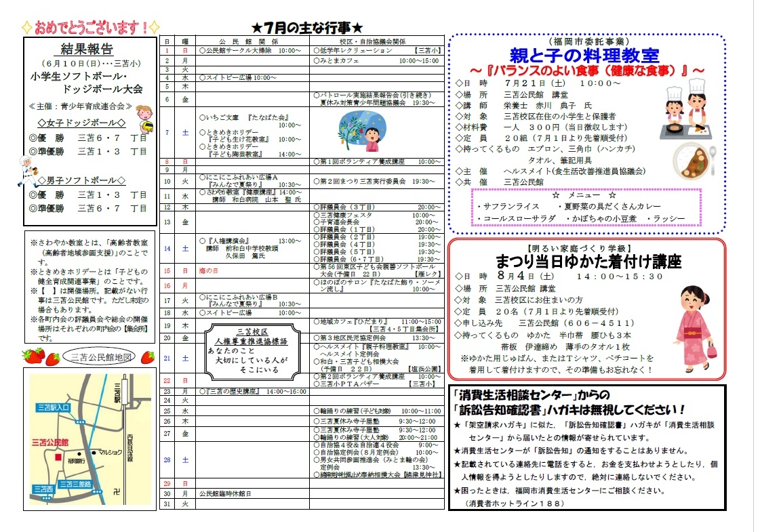The width and height of the screenshot is (781, 532).
Task: Click the "校区・自治協議会関係" column header
Action: click(372, 42)
